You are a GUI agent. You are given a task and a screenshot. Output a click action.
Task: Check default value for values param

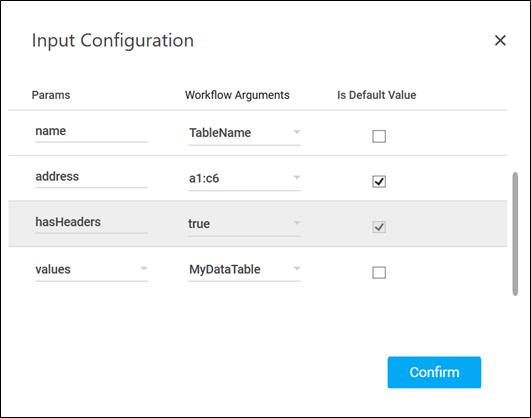click(x=379, y=272)
